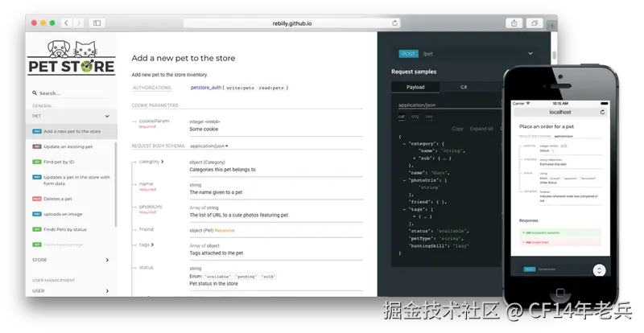Click the DELETE badge on 'Deletes a pet'
The height and width of the screenshot is (333, 644).
[x=37, y=199]
